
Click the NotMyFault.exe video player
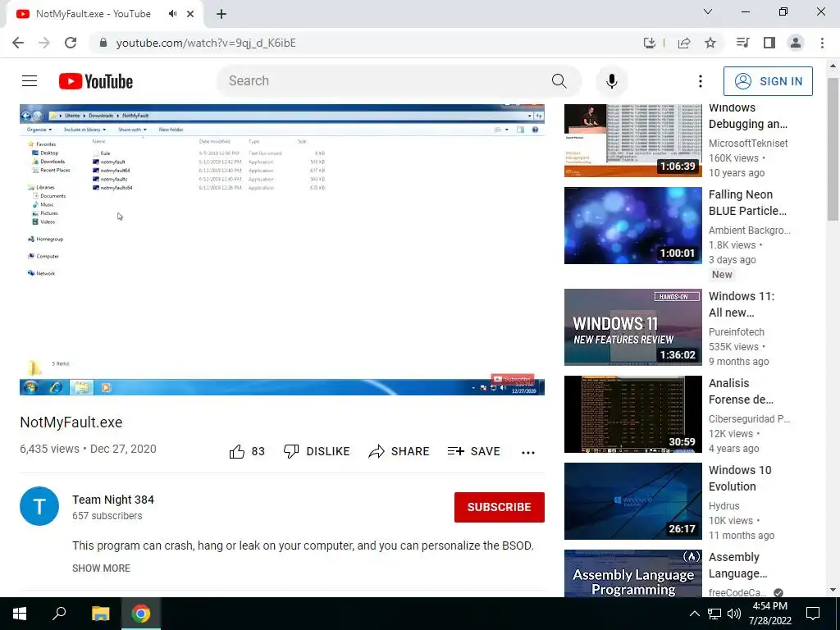[x=282, y=249]
